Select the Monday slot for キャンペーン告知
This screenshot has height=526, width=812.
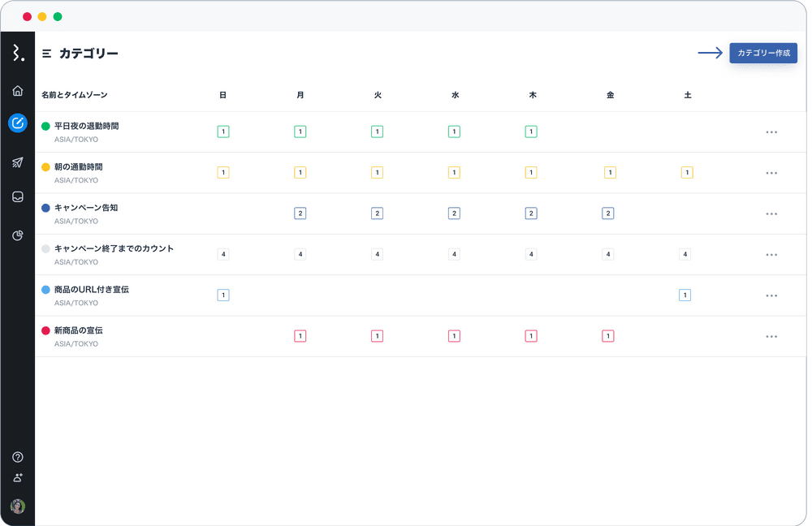300,213
